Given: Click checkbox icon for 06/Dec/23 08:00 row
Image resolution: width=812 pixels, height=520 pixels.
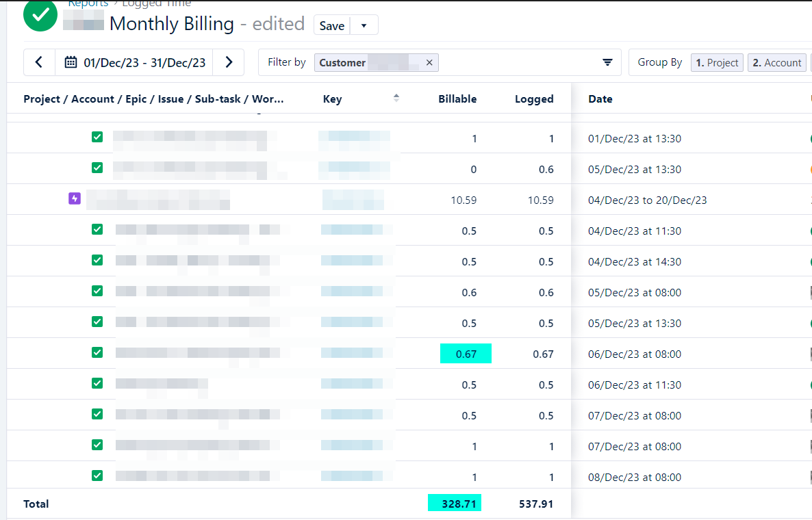Looking at the screenshot, I should (x=97, y=352).
